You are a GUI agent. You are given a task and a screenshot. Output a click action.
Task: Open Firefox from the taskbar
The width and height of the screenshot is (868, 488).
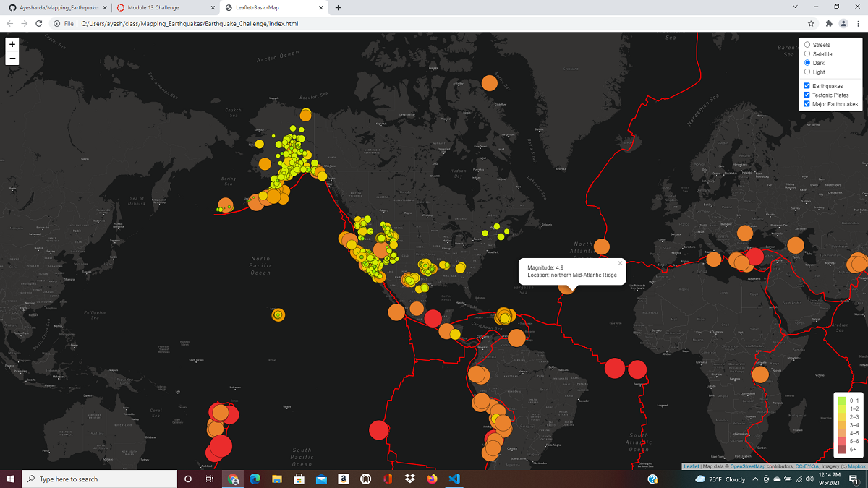click(432, 479)
